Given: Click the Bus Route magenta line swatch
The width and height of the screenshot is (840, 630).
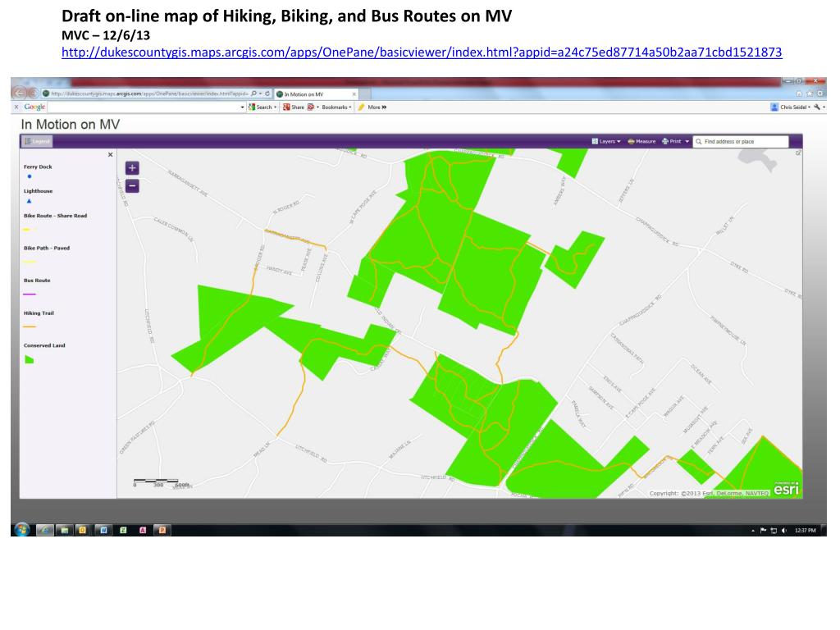Looking at the screenshot, I should (30, 294).
